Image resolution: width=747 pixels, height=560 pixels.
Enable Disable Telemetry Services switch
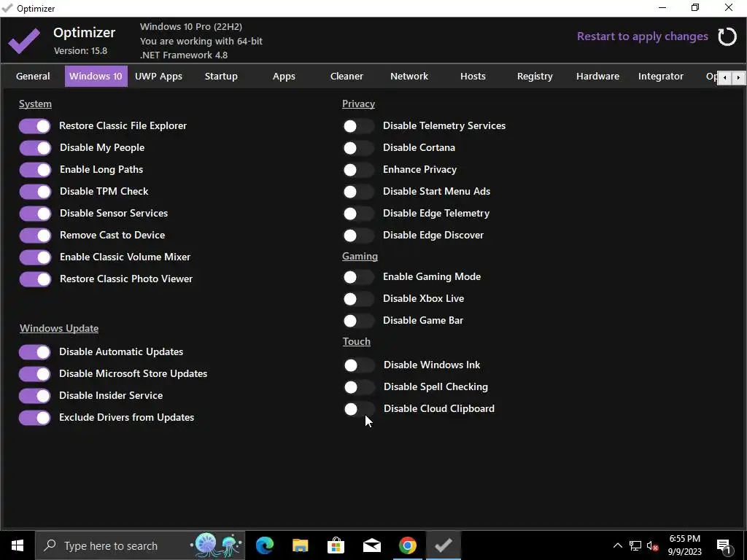click(x=358, y=126)
